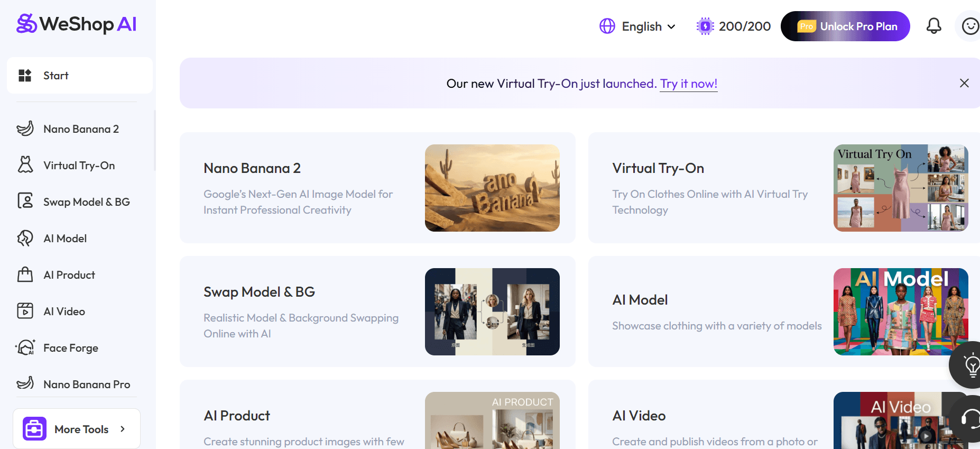This screenshot has width=980, height=449.
Task: Click the Unlock Pro Plan button
Action: [x=845, y=26]
